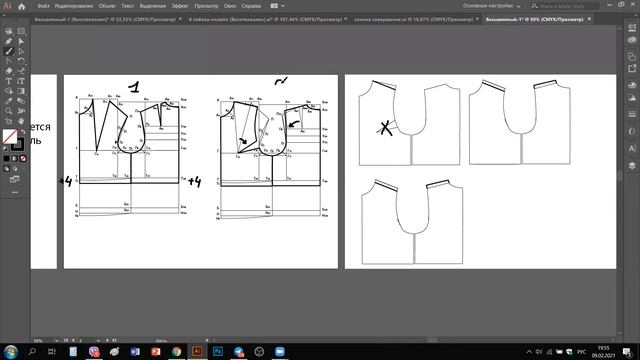Open the Pathfinder panel icon
Viewport: 640px width, 360px height.
[632, 57]
